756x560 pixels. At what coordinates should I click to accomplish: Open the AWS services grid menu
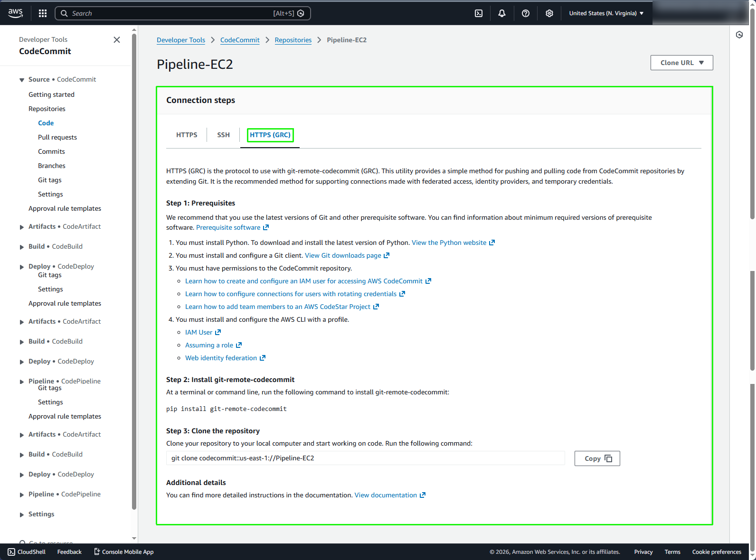tap(43, 13)
